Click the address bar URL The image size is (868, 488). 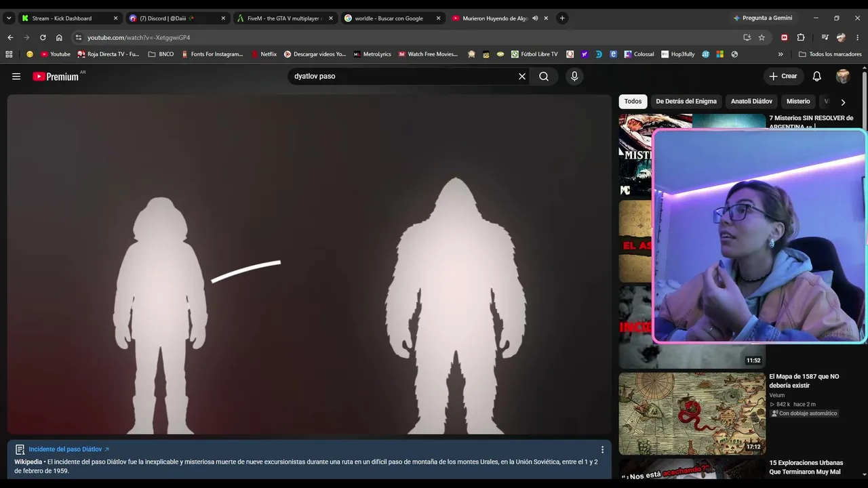tap(138, 37)
